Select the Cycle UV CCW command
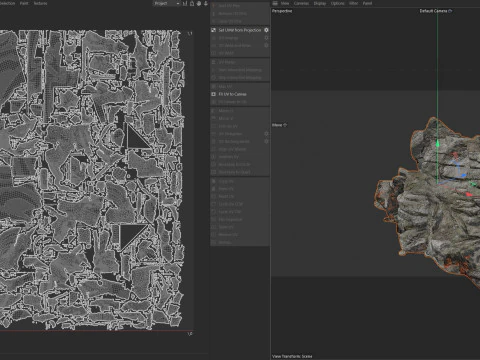The image size is (480, 360). click(x=231, y=204)
